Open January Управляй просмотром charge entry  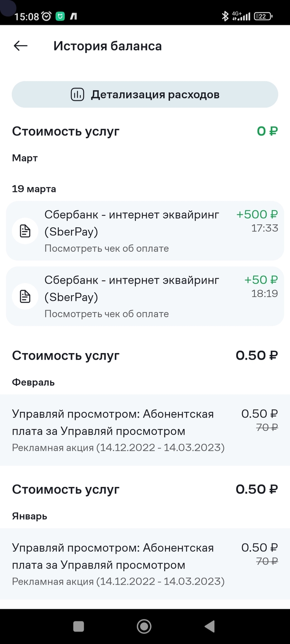[145, 564]
